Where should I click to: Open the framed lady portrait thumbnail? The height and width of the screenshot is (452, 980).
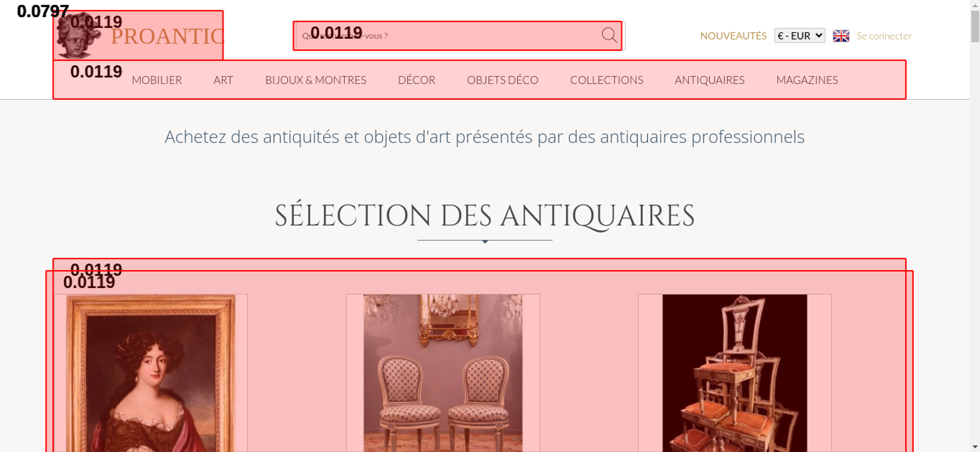pyautogui.click(x=151, y=373)
